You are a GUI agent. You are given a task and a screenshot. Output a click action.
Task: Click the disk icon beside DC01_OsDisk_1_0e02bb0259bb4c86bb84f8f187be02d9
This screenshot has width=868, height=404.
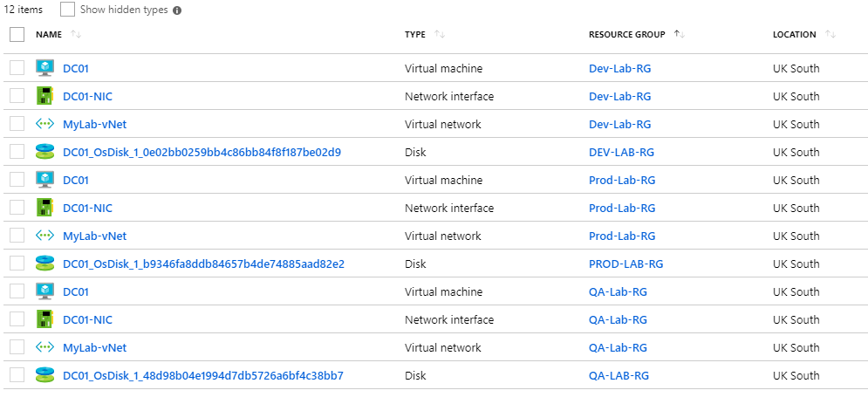pos(44,152)
